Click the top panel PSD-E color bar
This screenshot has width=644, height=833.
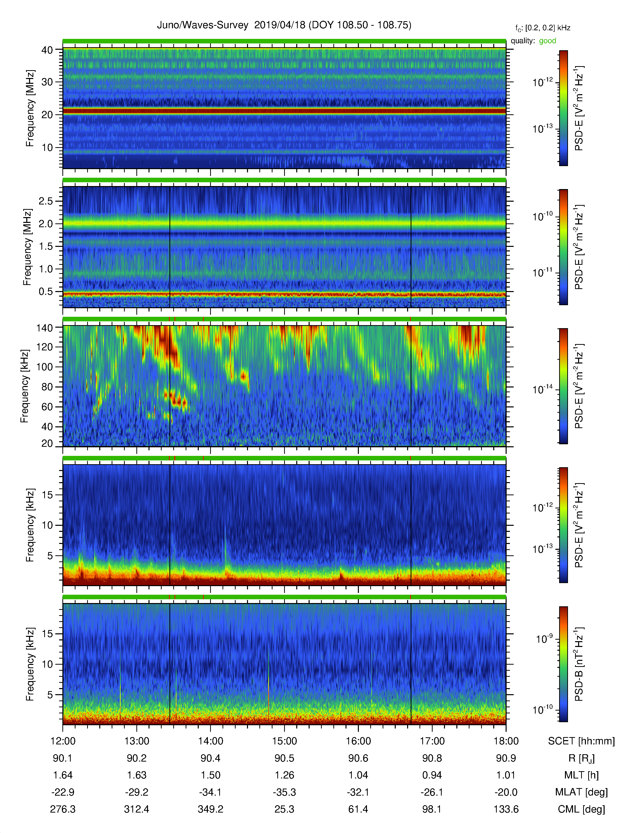point(563,108)
